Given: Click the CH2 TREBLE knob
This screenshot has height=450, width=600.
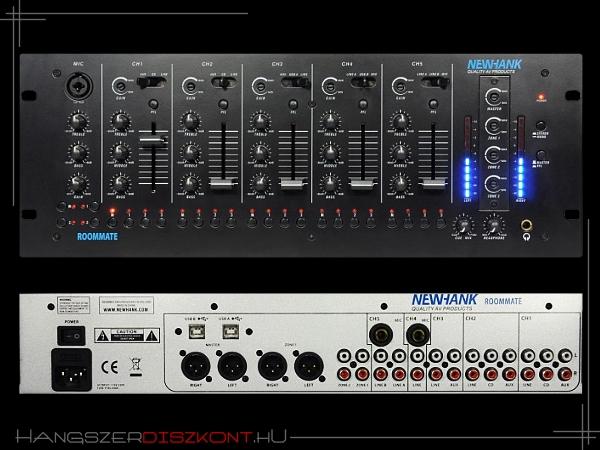Looking at the screenshot, I should [x=191, y=122].
